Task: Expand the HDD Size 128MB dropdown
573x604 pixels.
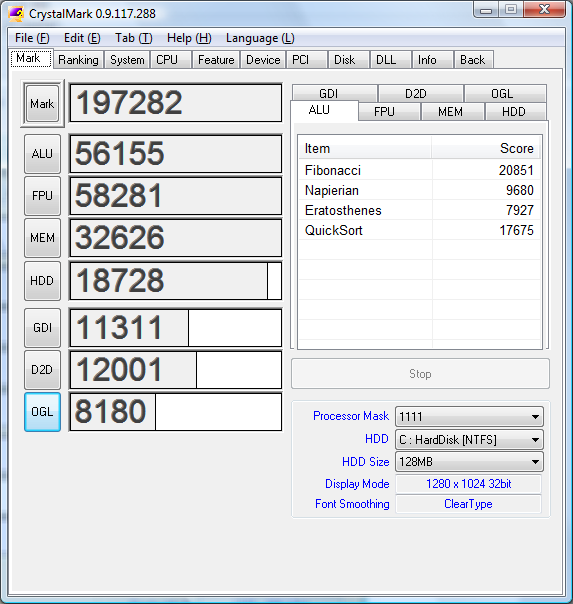Action: click(469, 461)
